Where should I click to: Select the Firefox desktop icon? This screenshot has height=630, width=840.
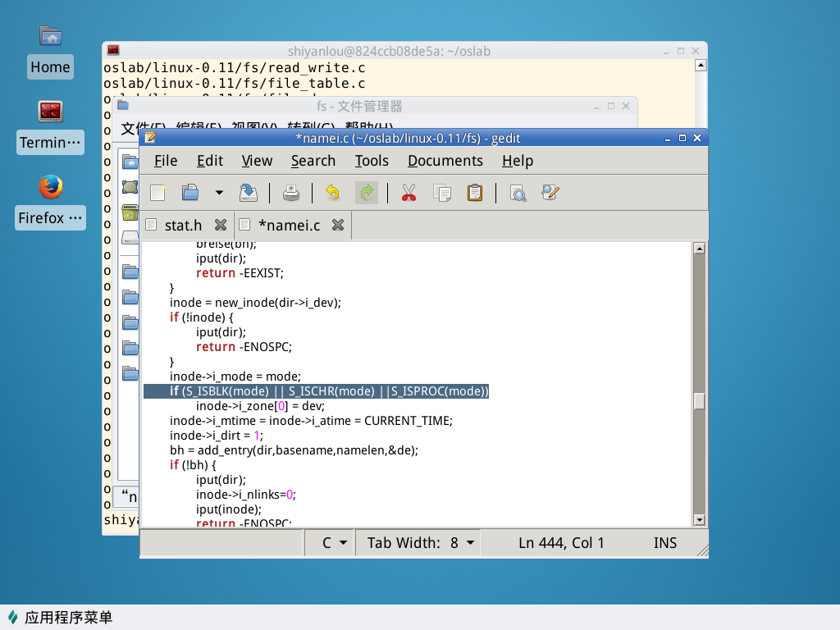[x=50, y=188]
